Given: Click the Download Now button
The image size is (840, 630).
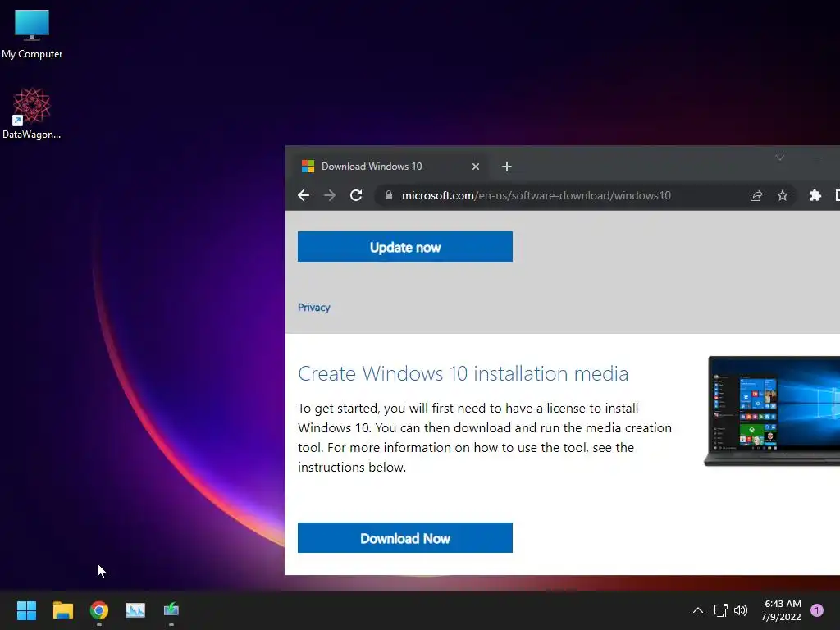Looking at the screenshot, I should [405, 538].
